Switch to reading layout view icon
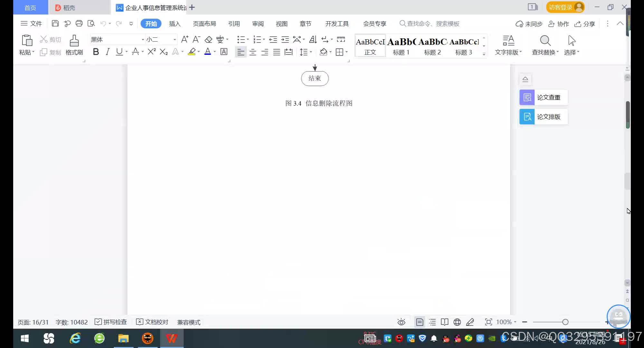The image size is (644, 348). point(445,322)
